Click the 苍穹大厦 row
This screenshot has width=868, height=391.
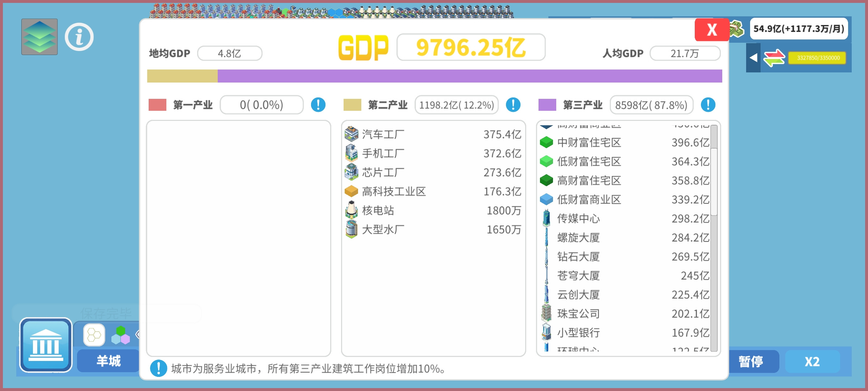625,276
